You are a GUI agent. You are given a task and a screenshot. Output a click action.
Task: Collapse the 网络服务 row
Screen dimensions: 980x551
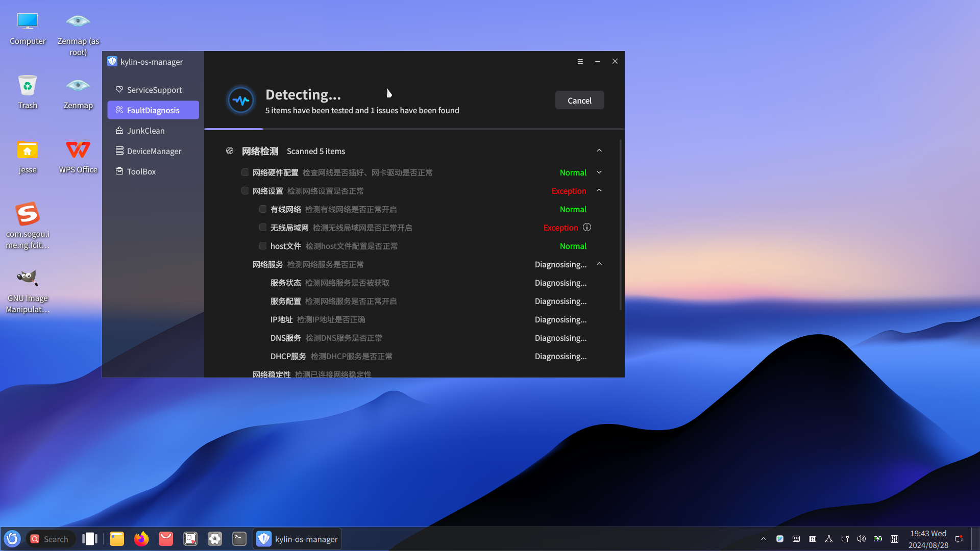pyautogui.click(x=599, y=264)
